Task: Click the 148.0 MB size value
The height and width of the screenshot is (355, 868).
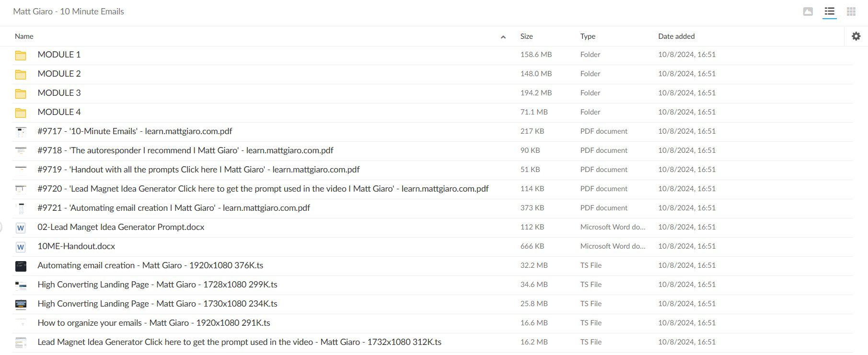Action: (x=536, y=74)
